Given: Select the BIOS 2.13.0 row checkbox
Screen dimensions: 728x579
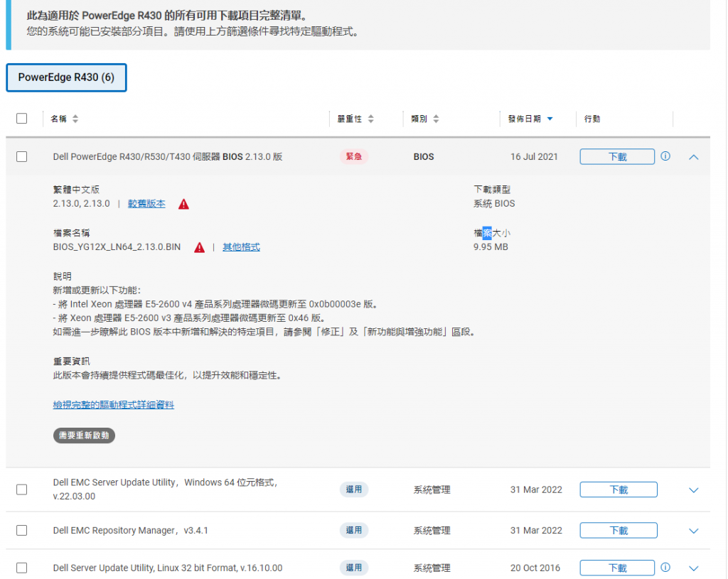Looking at the screenshot, I should [x=21, y=157].
